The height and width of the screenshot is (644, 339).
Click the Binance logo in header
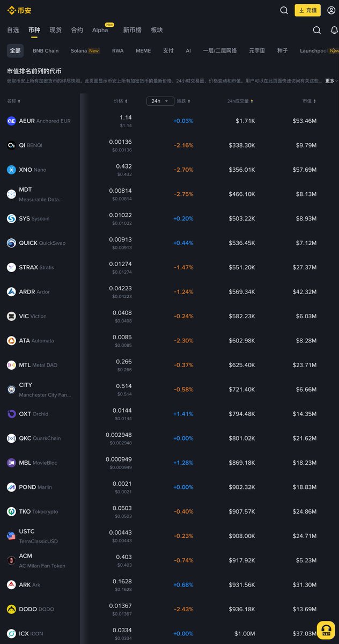pyautogui.click(x=19, y=10)
